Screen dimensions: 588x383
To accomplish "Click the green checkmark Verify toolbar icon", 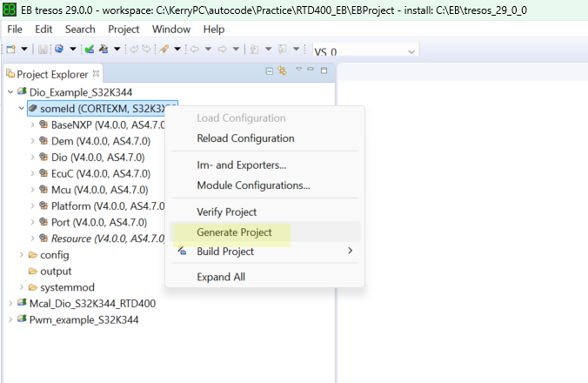I will click(90, 49).
